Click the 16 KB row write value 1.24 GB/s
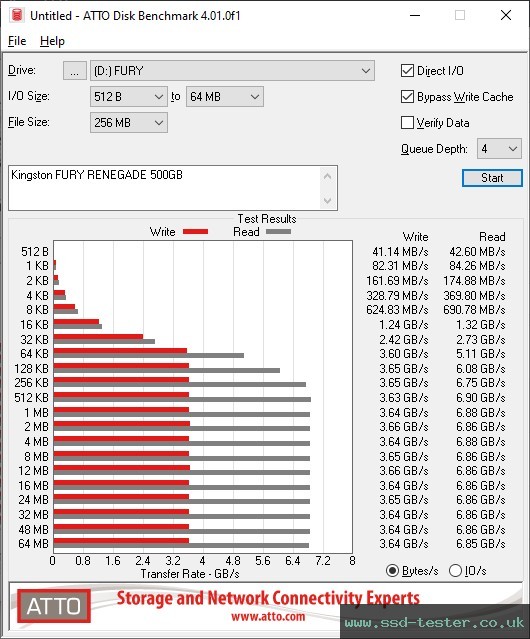 click(404, 325)
